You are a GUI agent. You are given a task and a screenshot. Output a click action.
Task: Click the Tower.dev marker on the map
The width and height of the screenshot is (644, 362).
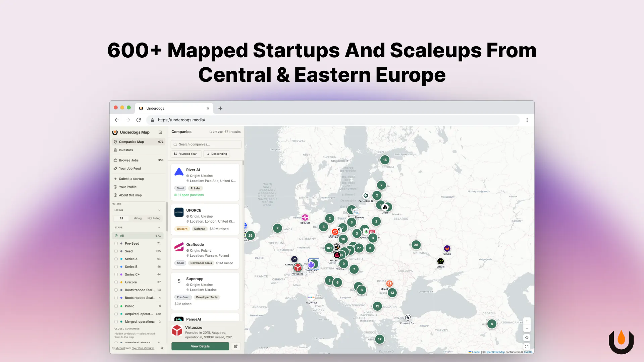click(x=311, y=265)
